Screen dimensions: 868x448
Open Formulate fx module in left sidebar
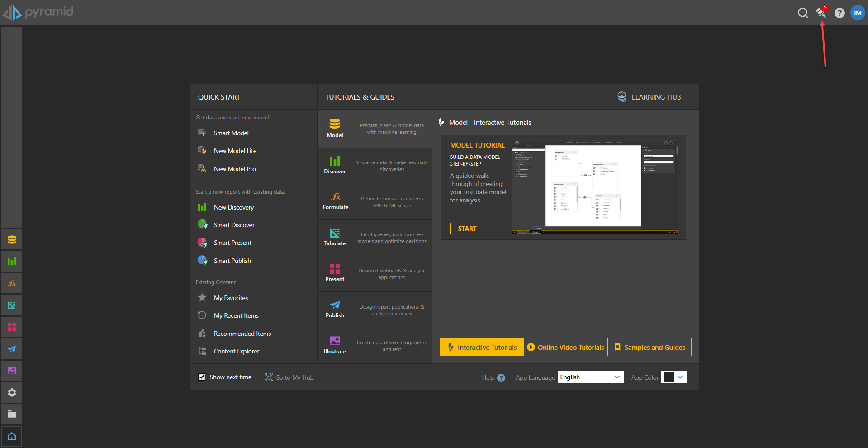pyautogui.click(x=12, y=283)
